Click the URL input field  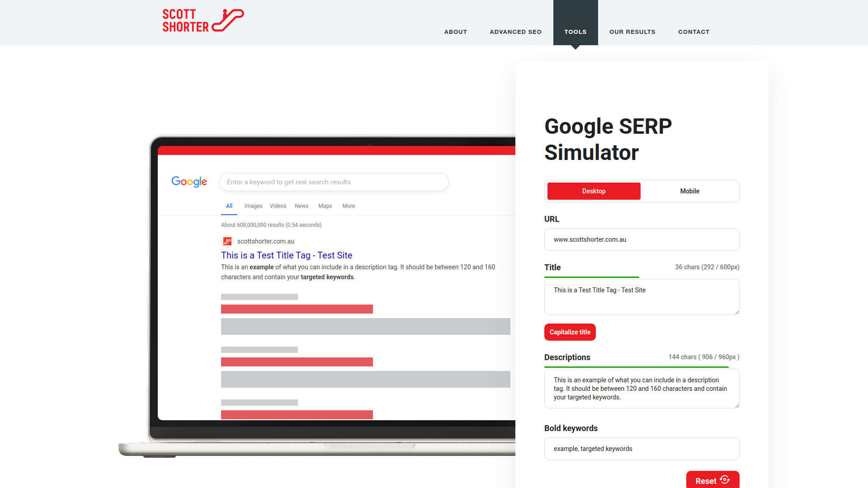(x=642, y=239)
